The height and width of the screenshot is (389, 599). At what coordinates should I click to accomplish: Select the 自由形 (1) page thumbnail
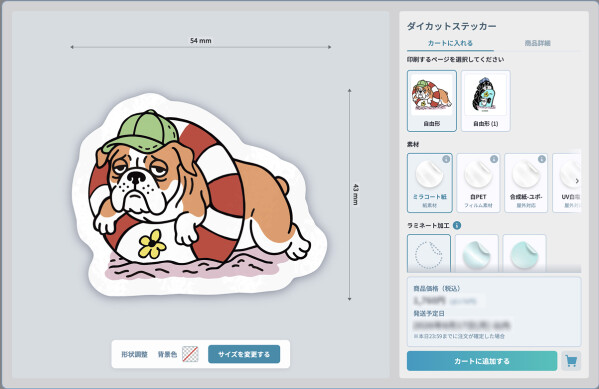(x=486, y=101)
